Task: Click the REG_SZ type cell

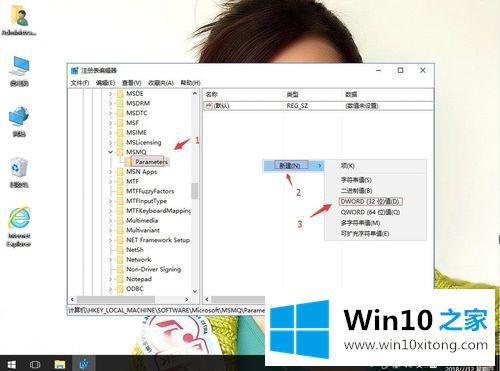Action: (x=297, y=106)
